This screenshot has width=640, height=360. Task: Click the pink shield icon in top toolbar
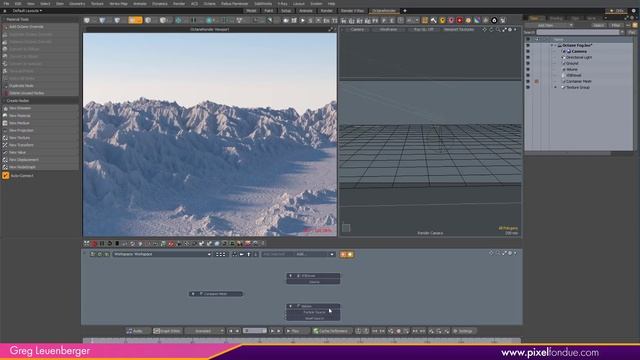click(x=451, y=20)
